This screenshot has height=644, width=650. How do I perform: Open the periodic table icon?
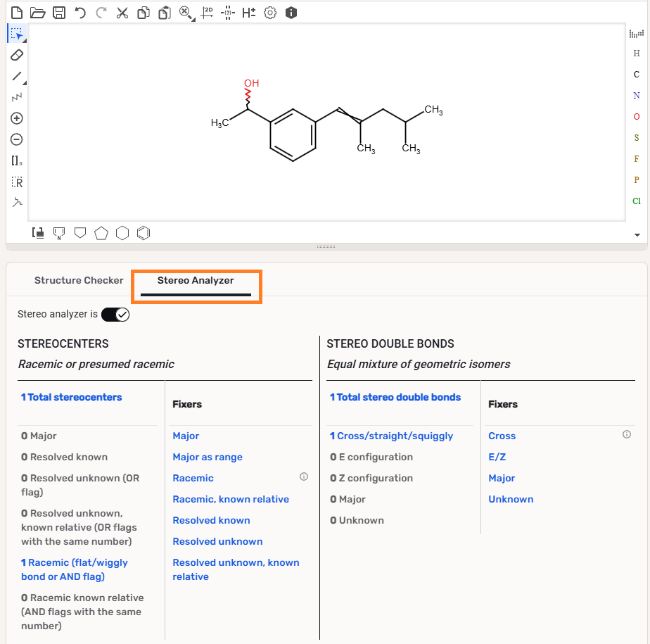tap(636, 33)
